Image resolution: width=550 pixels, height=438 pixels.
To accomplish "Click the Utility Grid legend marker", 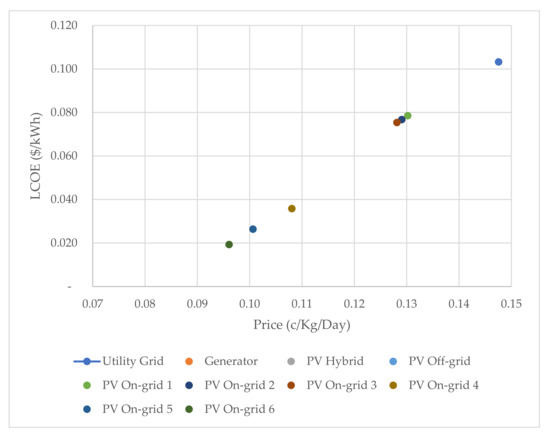I will coord(87,361).
